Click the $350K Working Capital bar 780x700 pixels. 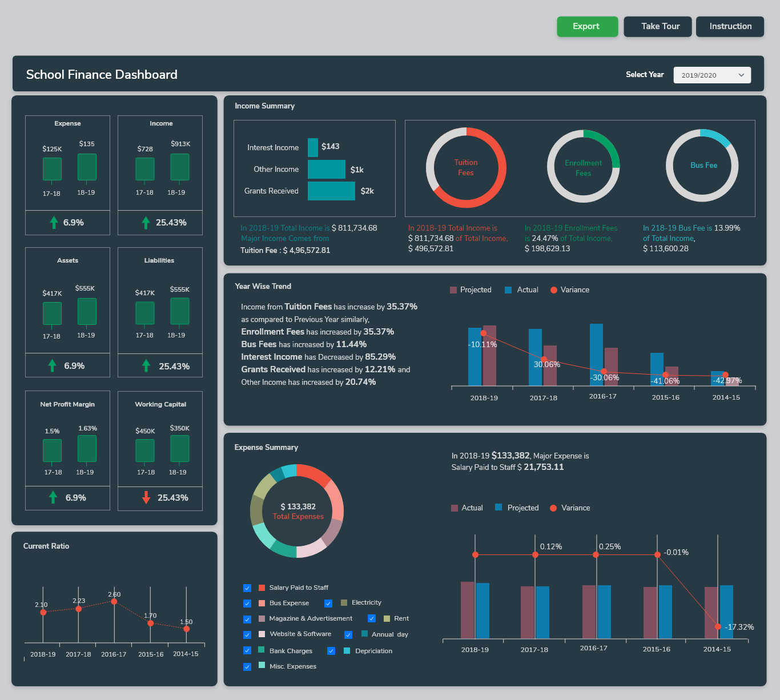(x=180, y=448)
